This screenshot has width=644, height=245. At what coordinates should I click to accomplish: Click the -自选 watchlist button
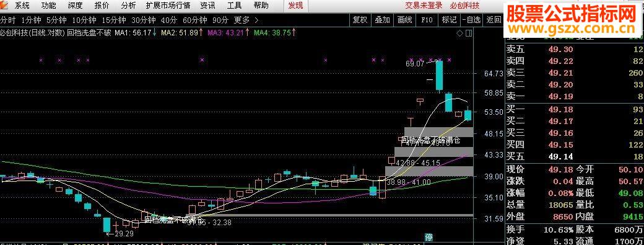[x=471, y=20]
